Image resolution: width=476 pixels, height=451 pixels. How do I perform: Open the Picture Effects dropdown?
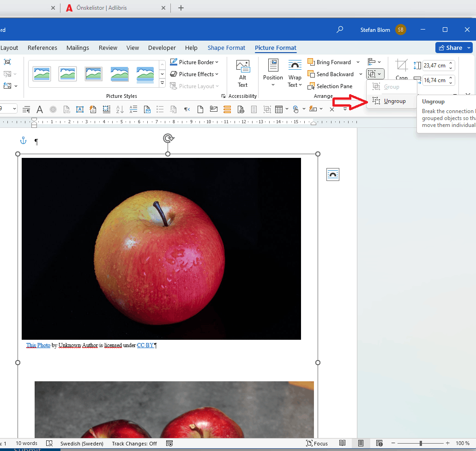(x=194, y=74)
